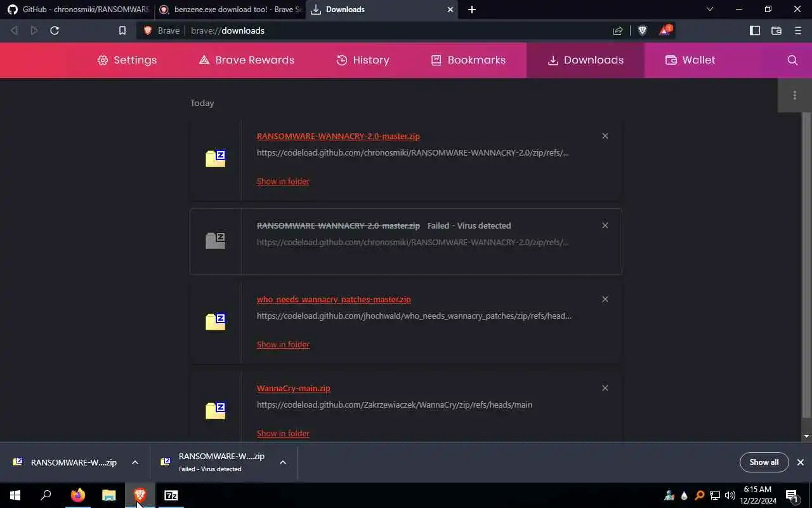Click the taskbar clock showing 6:15 AM

[757, 495]
